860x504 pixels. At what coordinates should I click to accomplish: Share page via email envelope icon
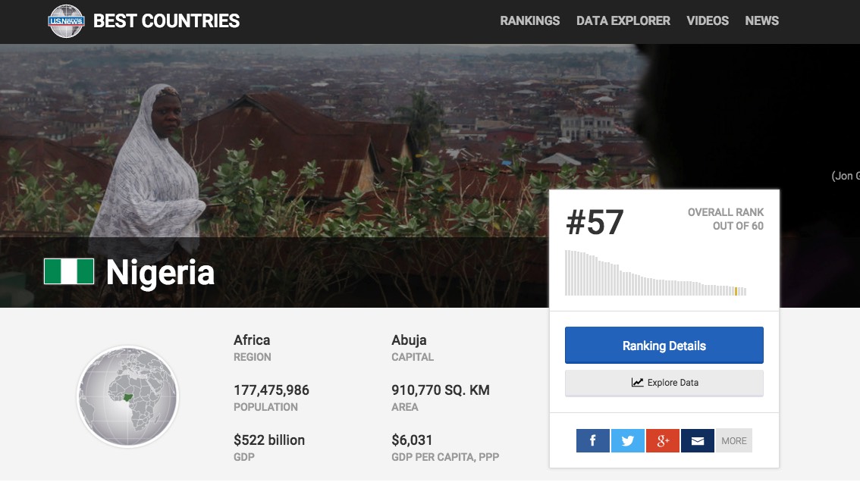697,440
